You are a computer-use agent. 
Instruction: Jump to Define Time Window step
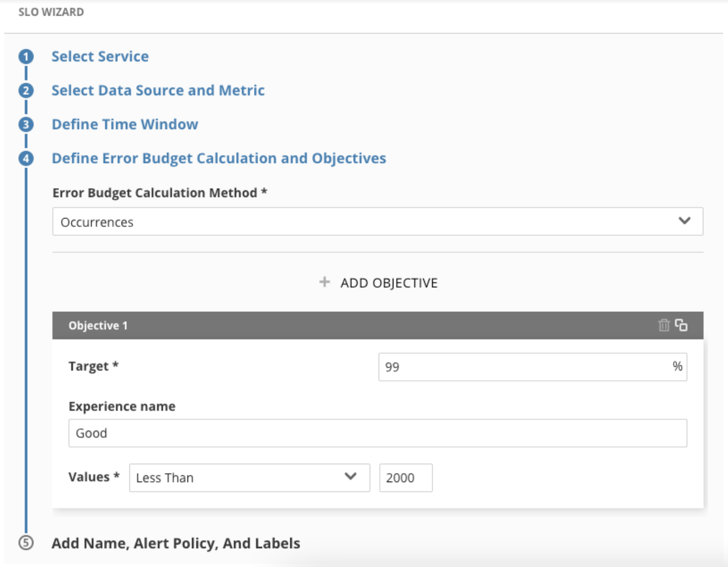125,125
